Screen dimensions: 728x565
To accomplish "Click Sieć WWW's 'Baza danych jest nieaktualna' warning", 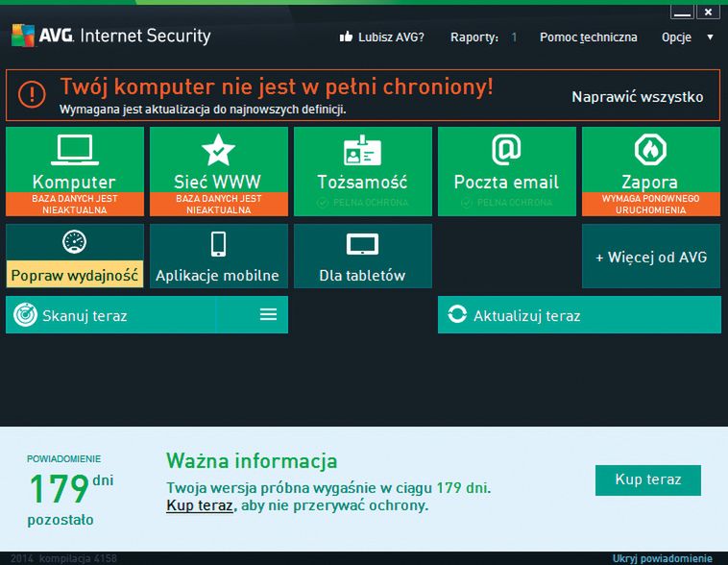I will pos(219,204).
